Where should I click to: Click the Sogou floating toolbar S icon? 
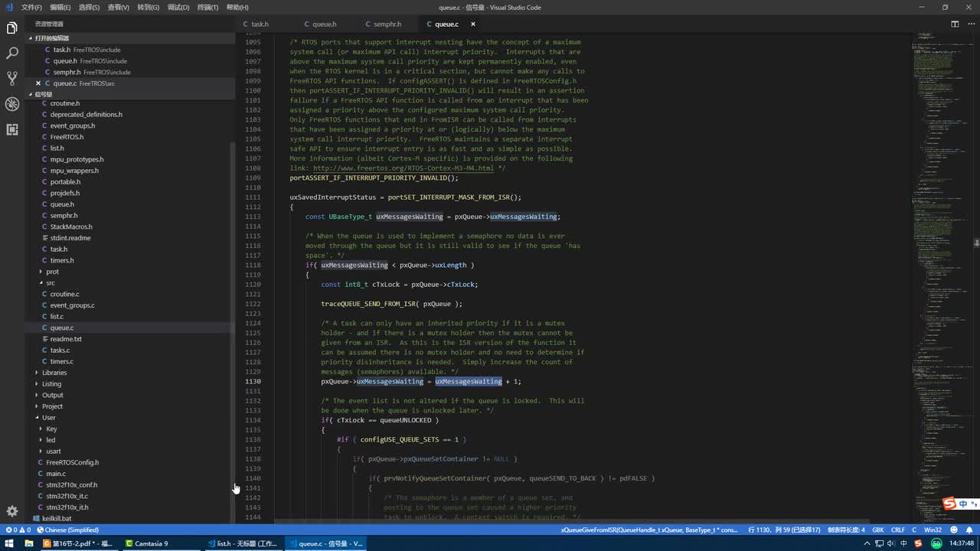pyautogui.click(x=949, y=504)
